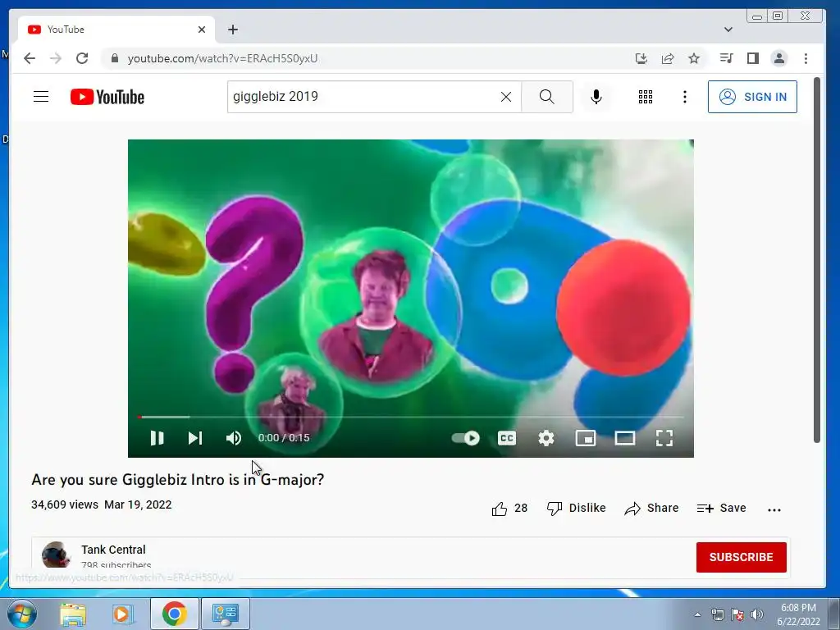Toggle the browser side panel
This screenshot has height=630, width=840.
click(x=753, y=58)
